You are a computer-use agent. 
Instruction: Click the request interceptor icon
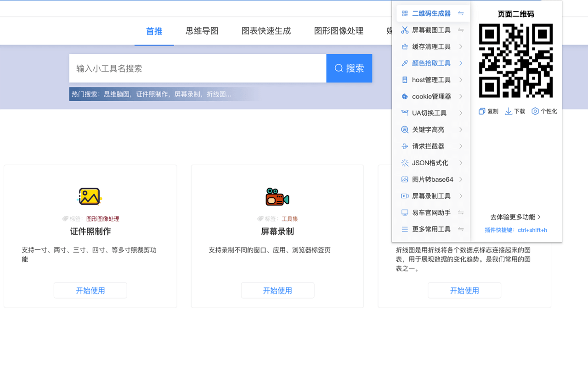405,146
